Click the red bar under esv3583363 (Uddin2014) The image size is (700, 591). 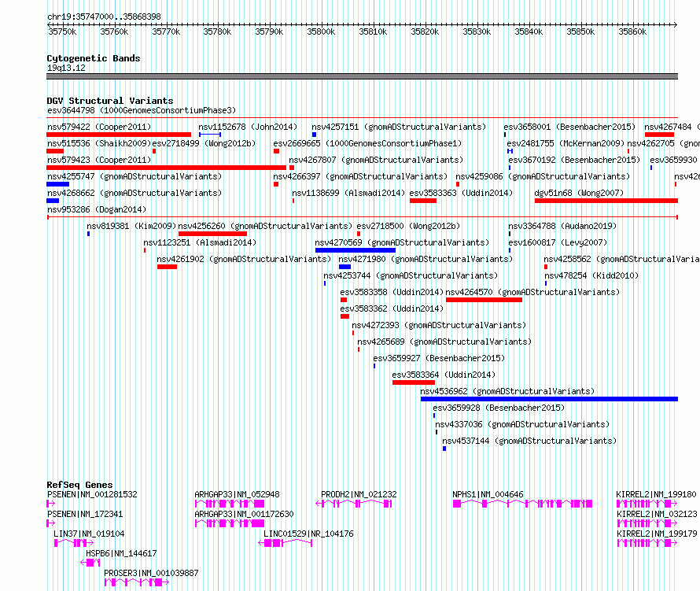[423, 201]
